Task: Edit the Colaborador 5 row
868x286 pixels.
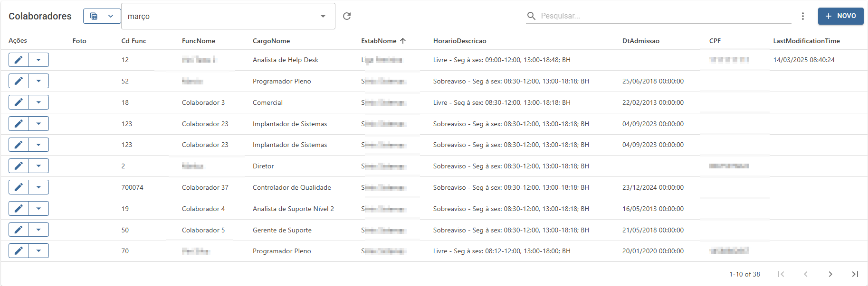Action: (19, 230)
